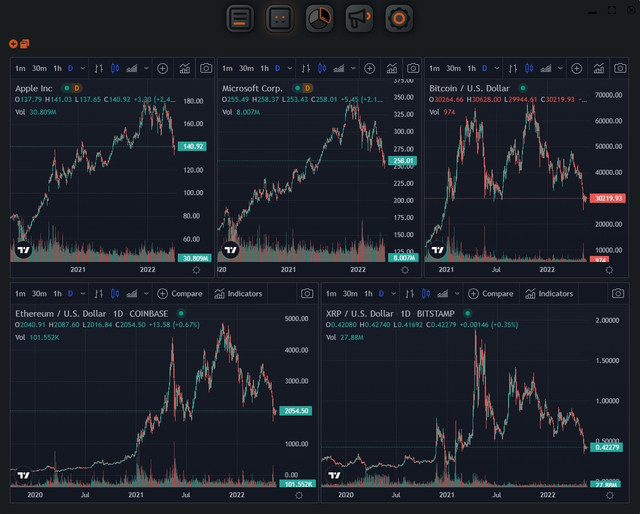640x514 pixels.
Task: Take snapshot of Apple Inc chart
Action: (206, 68)
